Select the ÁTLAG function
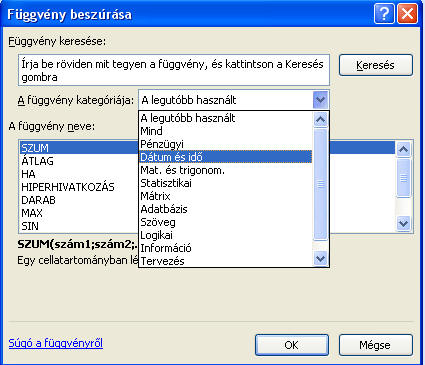This screenshot has width=425, height=365. point(79,161)
